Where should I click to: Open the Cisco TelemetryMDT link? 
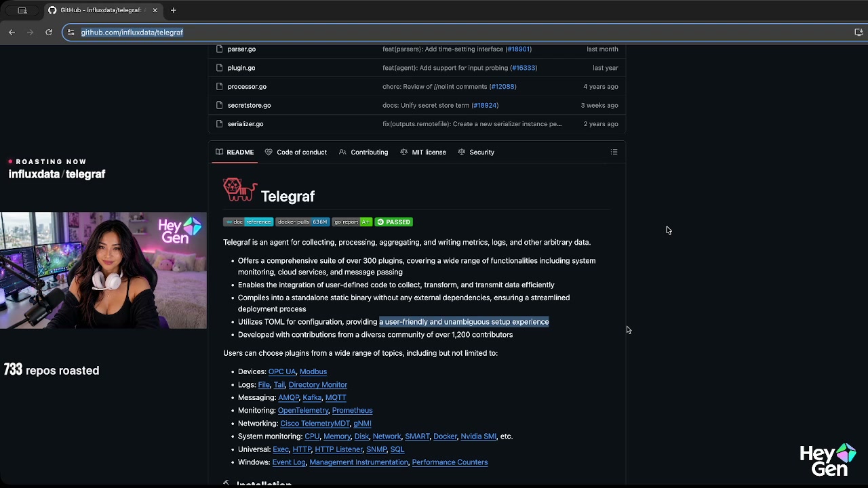point(315,423)
